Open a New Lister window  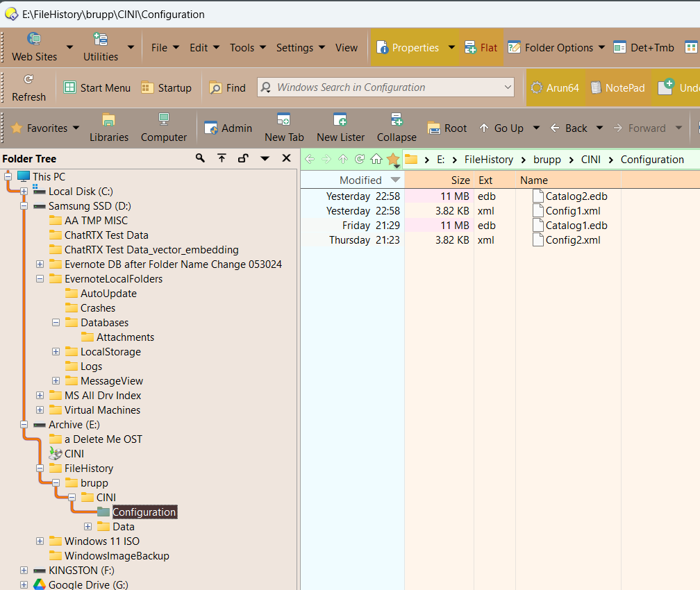click(x=340, y=128)
